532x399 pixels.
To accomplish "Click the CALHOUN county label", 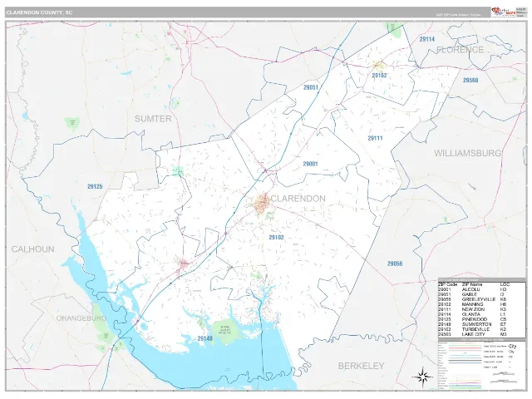I will [32, 249].
